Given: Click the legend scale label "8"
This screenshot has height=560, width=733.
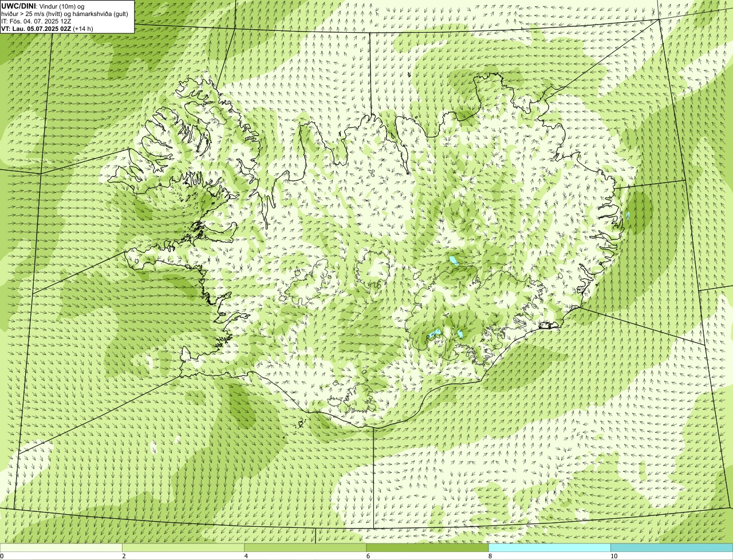Looking at the screenshot, I should coord(490,556).
